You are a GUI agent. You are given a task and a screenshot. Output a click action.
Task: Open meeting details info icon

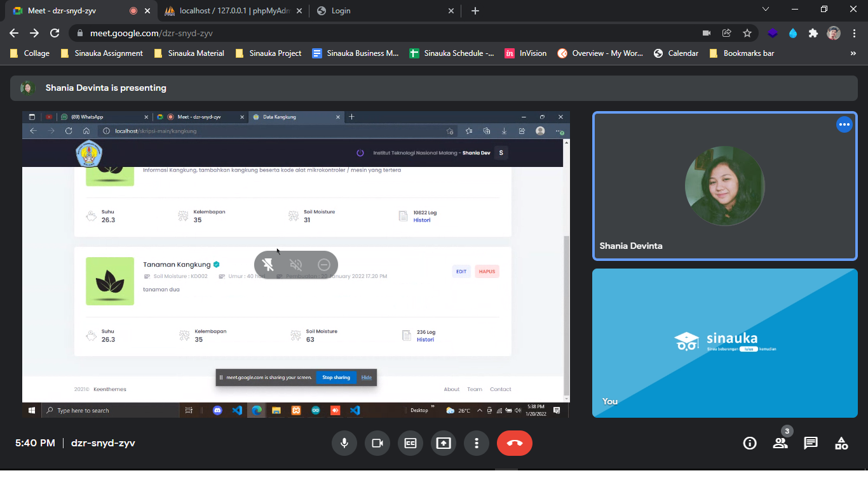750,443
